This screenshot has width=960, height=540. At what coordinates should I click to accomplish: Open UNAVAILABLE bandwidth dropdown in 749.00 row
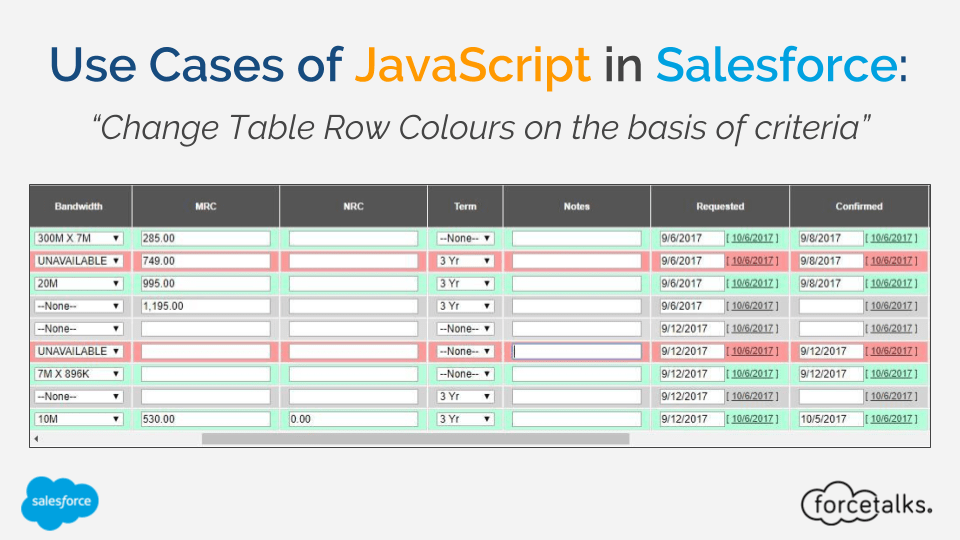pyautogui.click(x=78, y=261)
